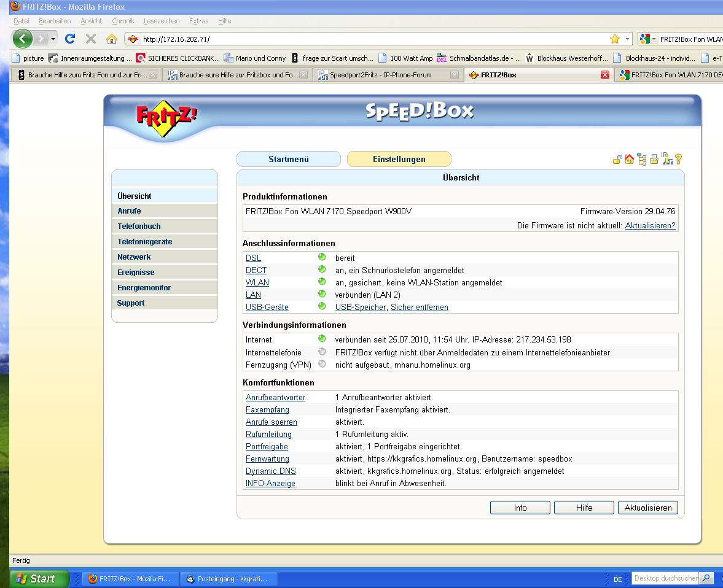Open the search engine selector dropdown
Viewport: 723px width, 588px height.
654,39
